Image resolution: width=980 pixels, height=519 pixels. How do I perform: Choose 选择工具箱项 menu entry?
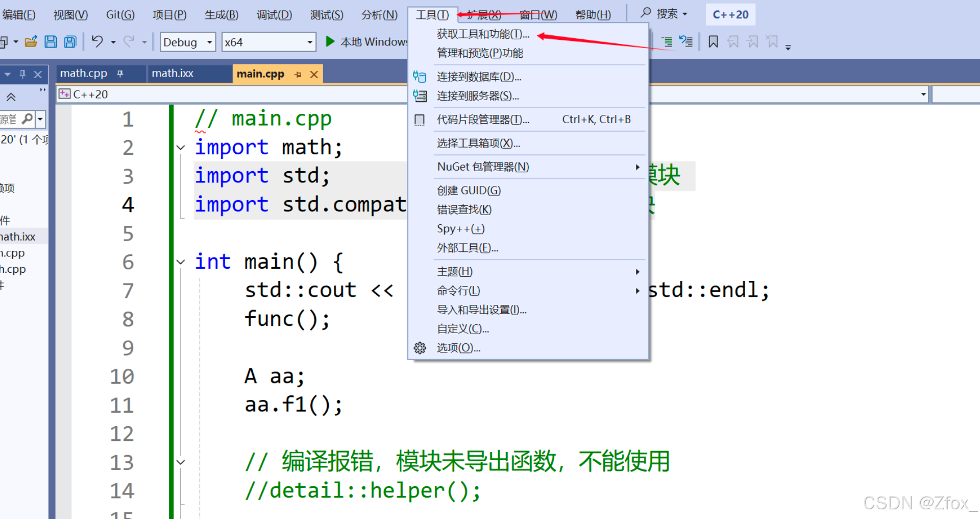point(528,143)
